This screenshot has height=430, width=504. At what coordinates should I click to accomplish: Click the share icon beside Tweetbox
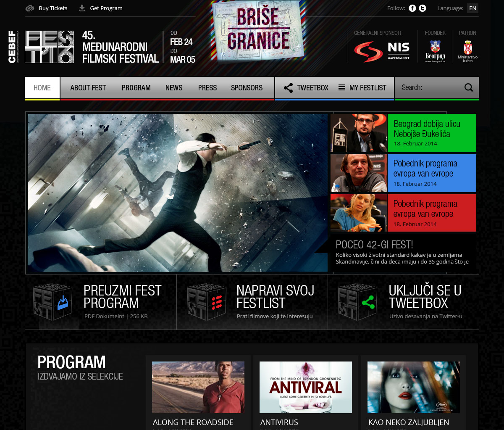288,87
